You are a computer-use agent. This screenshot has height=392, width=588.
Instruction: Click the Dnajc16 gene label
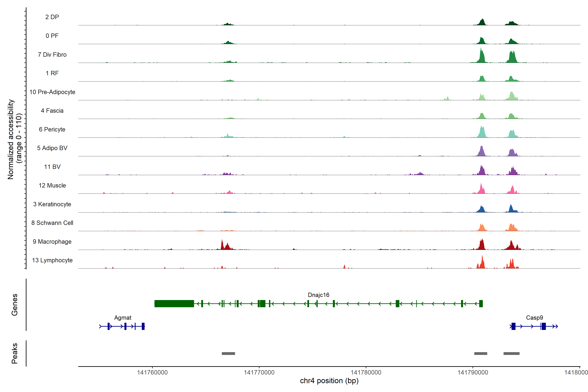(x=318, y=295)
